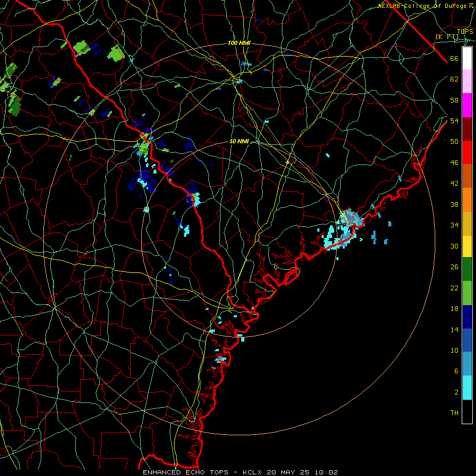This screenshot has height=476, width=476.
Task: Select the "58" legend label
Action: click(x=454, y=100)
